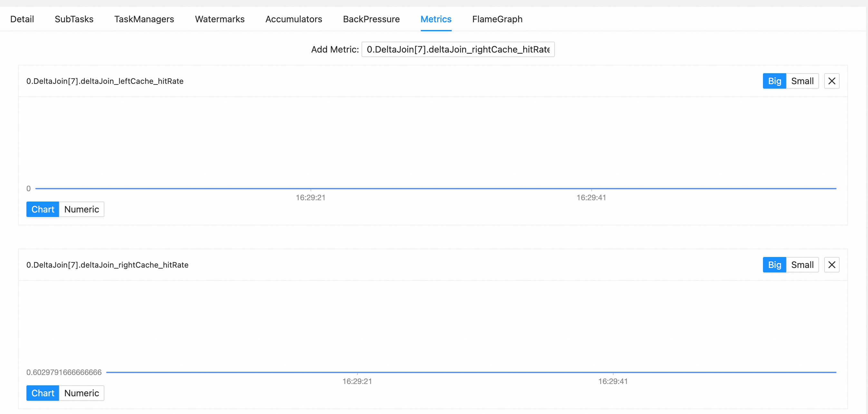Viewport: 868px width, 414px height.
Task: Open the Detail tab
Action: (22, 19)
